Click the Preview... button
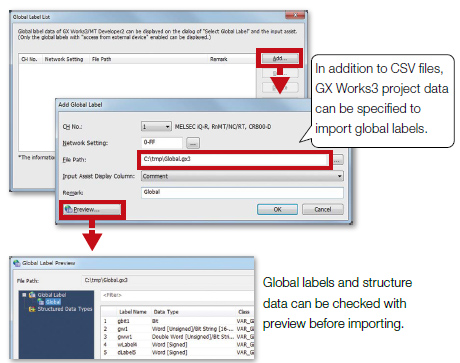The image size is (460, 363). pyautogui.click(x=92, y=210)
